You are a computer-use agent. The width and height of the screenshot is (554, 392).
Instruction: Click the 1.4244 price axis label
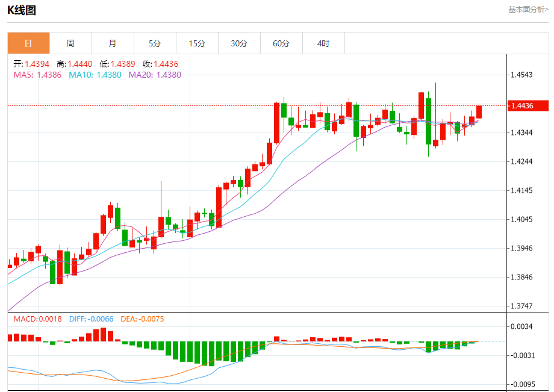[x=521, y=162]
